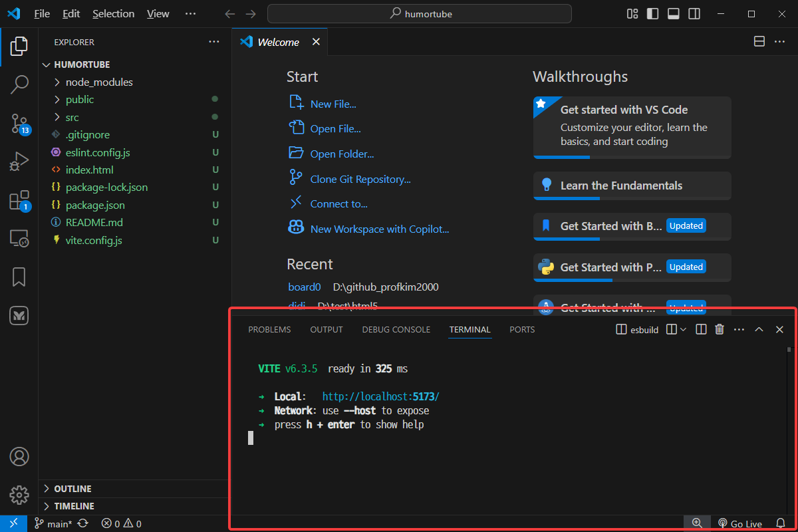Open the terminal launch profile dropdown arrow
The width and height of the screenshot is (798, 532).
683,329
